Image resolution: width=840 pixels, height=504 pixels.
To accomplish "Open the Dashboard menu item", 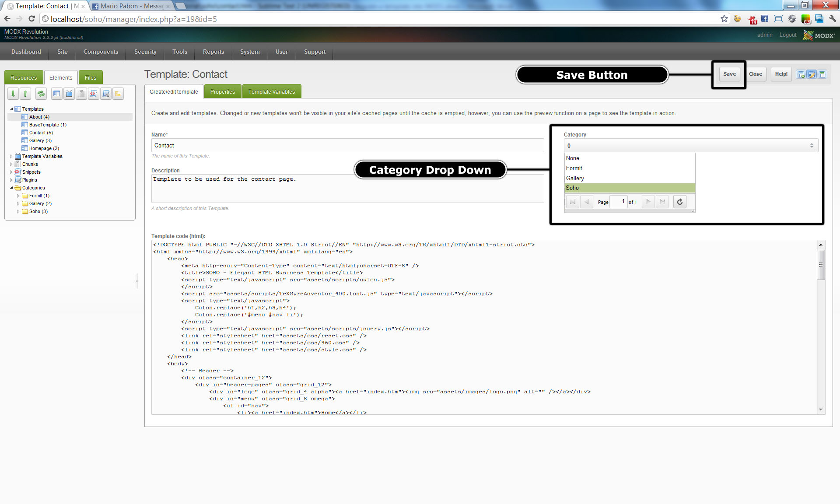I will (26, 52).
